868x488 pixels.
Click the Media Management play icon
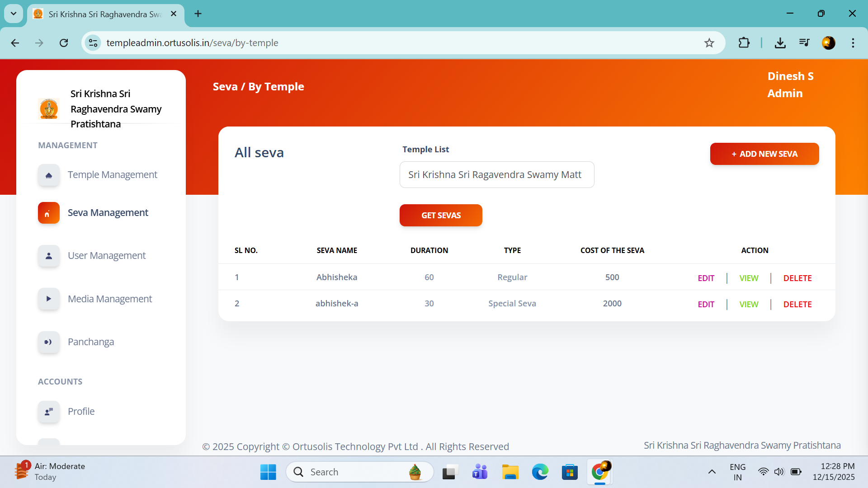point(49,299)
